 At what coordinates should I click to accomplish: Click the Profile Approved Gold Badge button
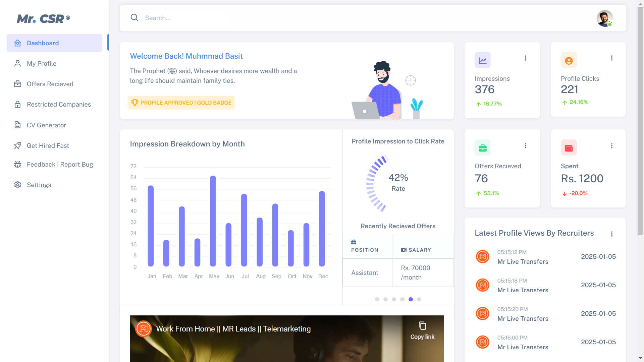point(181,103)
